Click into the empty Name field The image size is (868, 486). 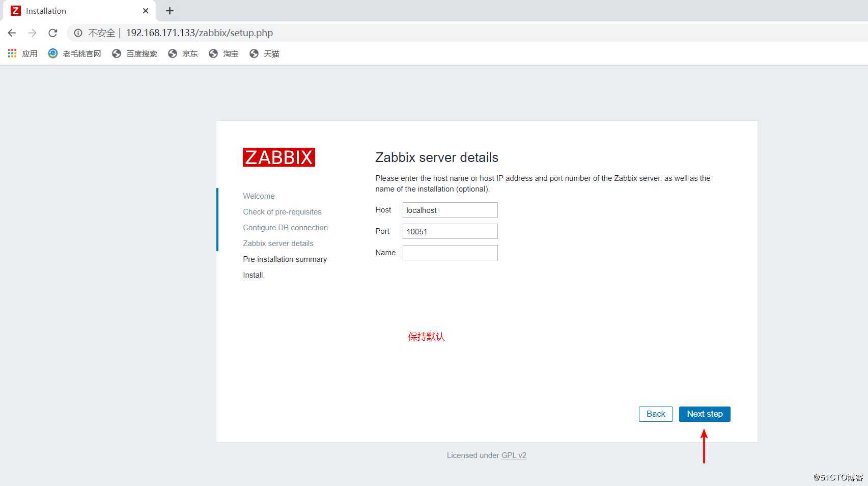[450, 253]
